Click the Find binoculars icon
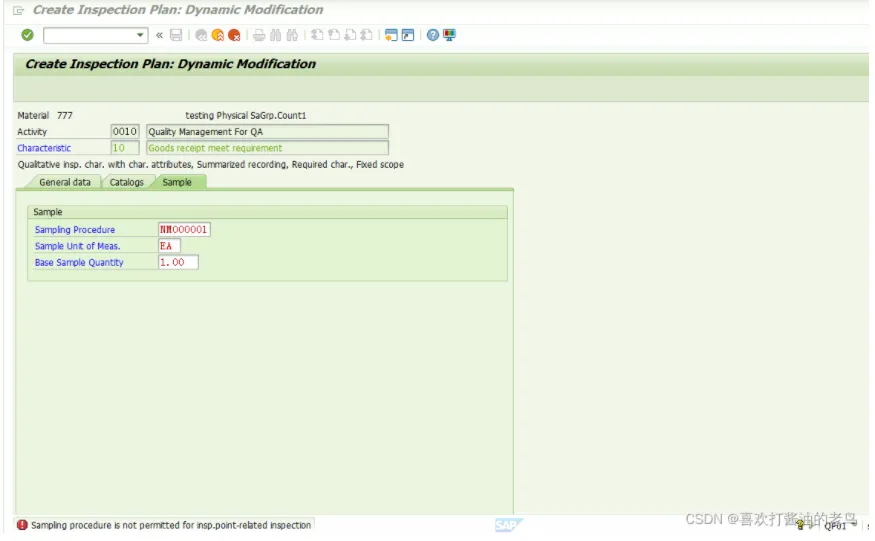The image size is (875, 541). pyautogui.click(x=276, y=35)
